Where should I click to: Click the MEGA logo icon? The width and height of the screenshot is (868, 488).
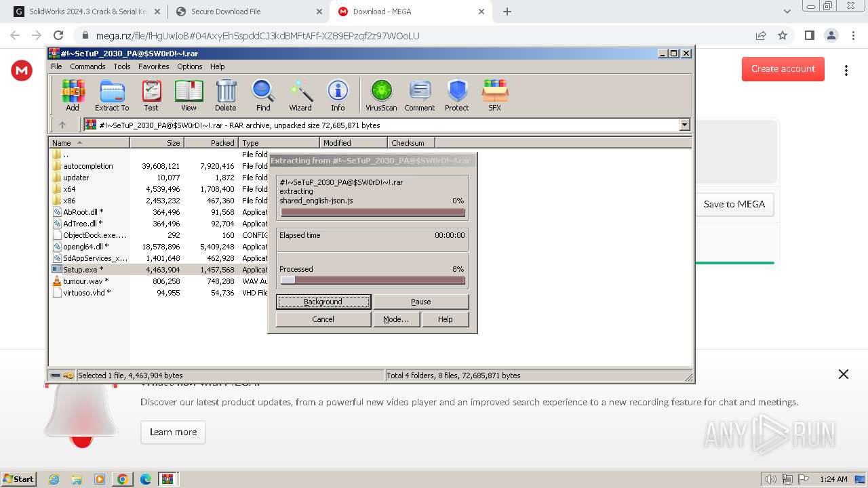22,70
